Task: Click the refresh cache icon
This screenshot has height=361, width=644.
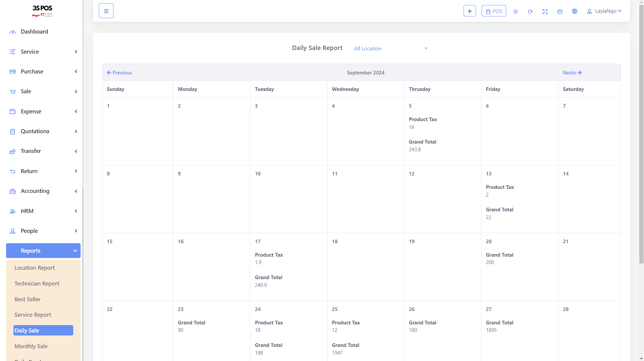Action: (x=530, y=11)
